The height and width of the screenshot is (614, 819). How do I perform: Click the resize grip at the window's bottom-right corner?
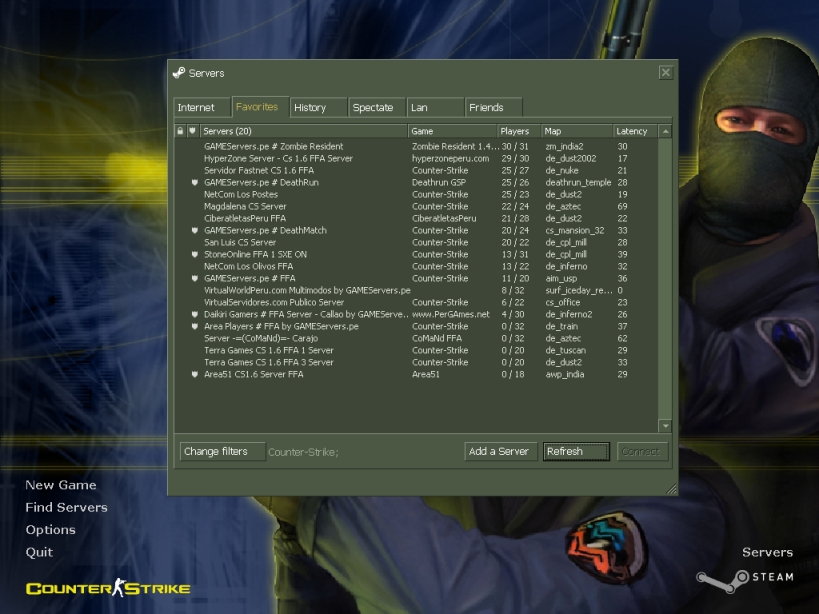673,488
